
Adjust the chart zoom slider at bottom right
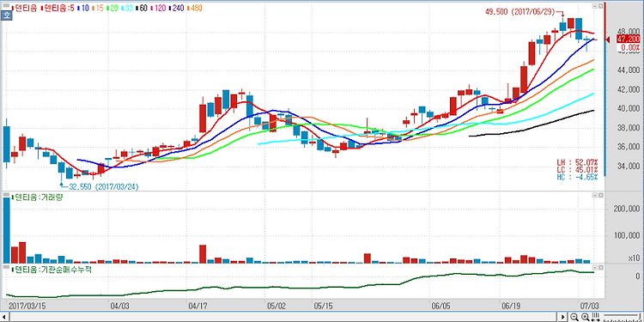622,317
